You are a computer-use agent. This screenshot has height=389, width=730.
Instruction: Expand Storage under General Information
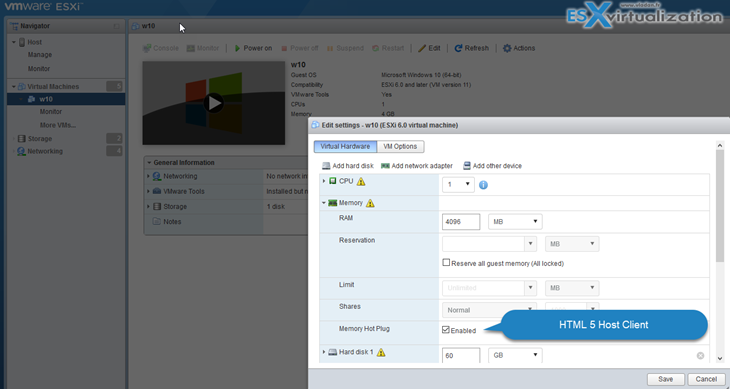pos(149,207)
